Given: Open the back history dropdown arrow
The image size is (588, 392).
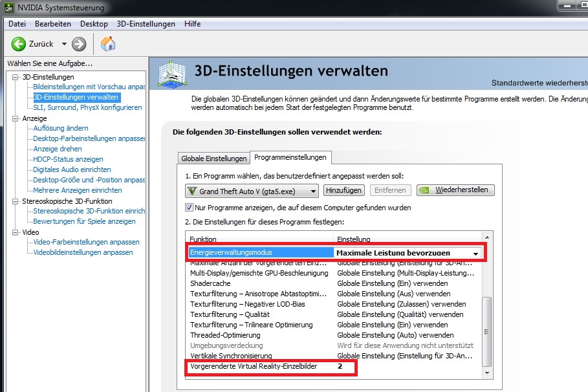Looking at the screenshot, I should [64, 44].
